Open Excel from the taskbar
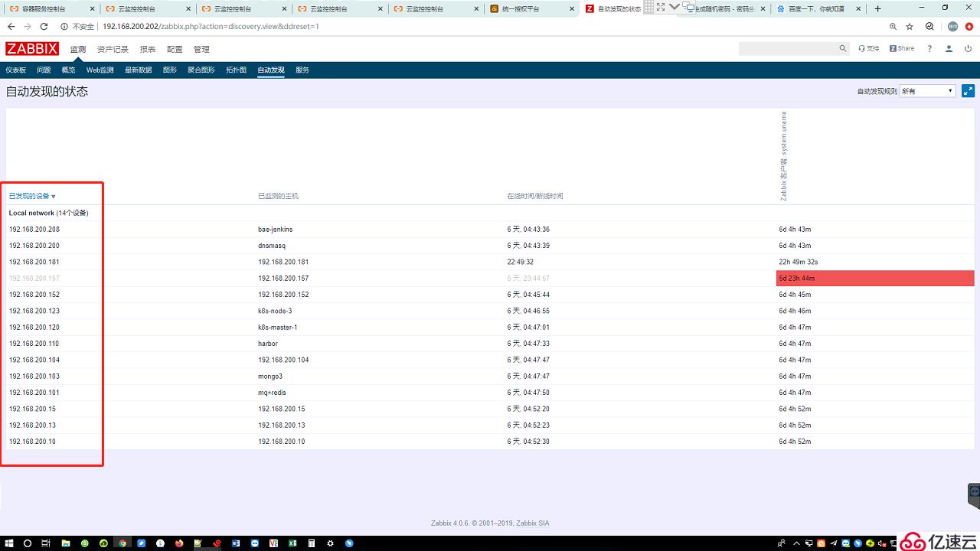Image resolution: width=980 pixels, height=551 pixels. pyautogui.click(x=292, y=543)
